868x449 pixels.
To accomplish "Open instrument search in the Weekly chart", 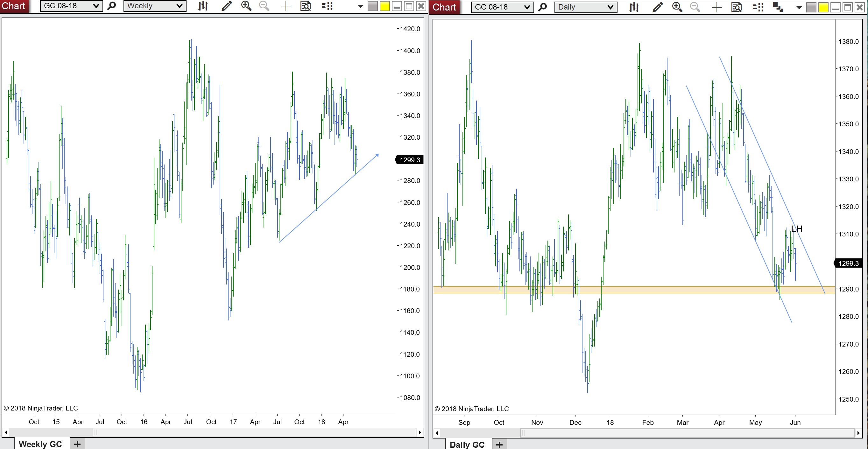I will pos(111,6).
